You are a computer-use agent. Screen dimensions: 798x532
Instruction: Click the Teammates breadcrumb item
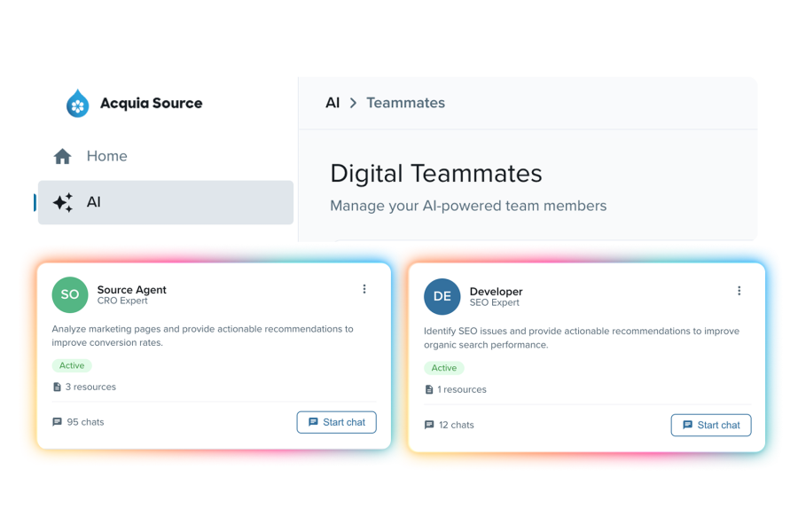click(x=405, y=103)
